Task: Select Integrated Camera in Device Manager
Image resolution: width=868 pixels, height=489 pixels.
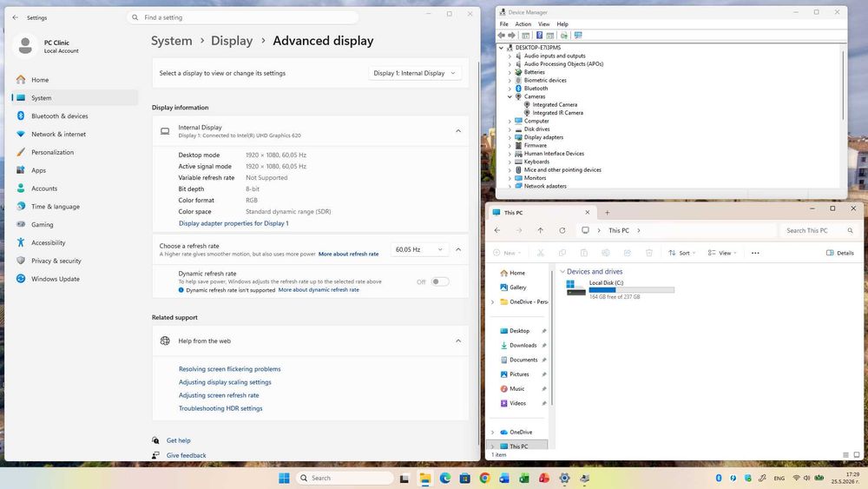Action: [555, 105]
